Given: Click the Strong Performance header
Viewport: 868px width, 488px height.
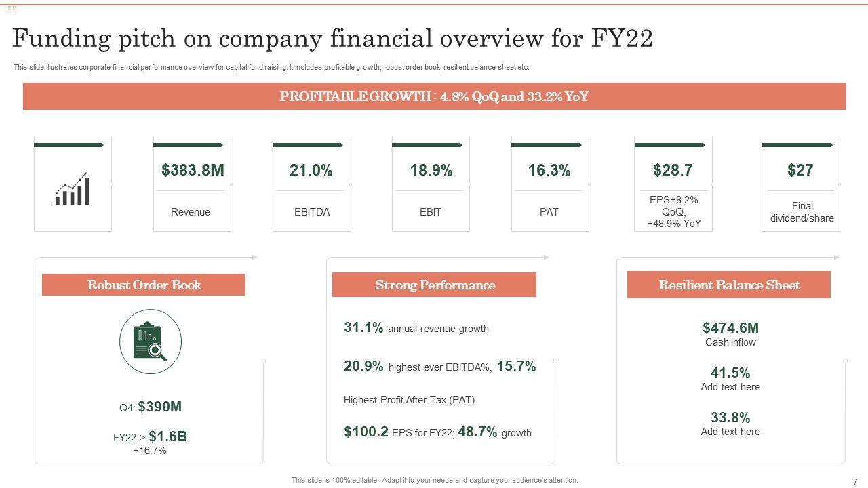Looking at the screenshot, I should [434, 285].
